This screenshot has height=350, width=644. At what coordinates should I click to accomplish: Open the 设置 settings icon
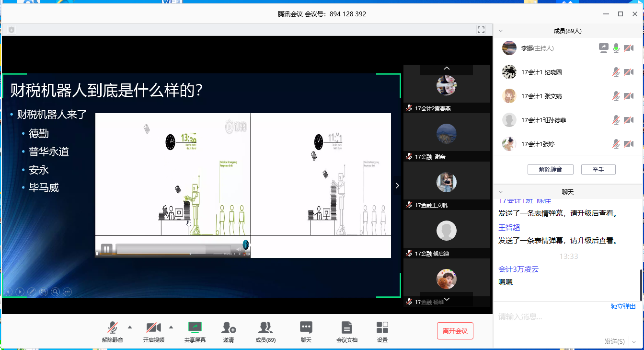(x=382, y=328)
